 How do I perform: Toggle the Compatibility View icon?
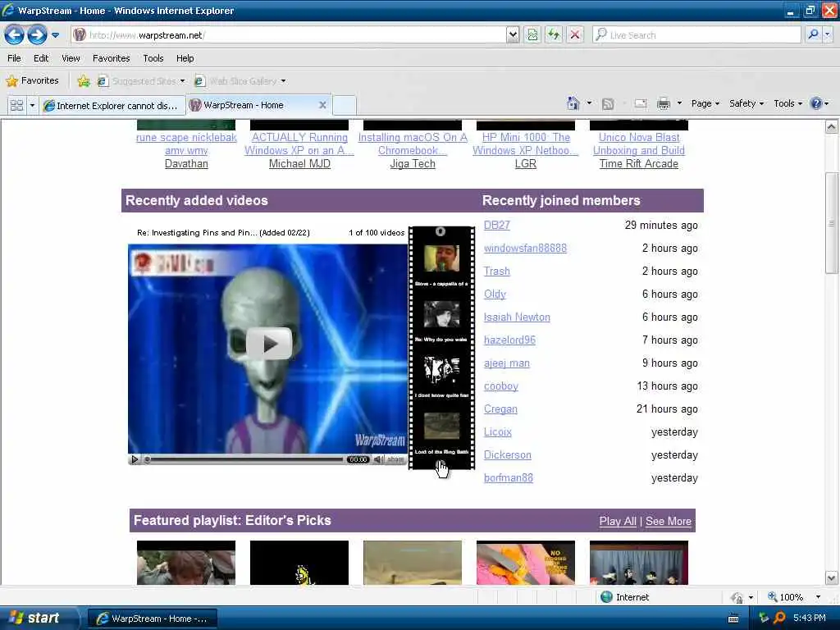532,35
